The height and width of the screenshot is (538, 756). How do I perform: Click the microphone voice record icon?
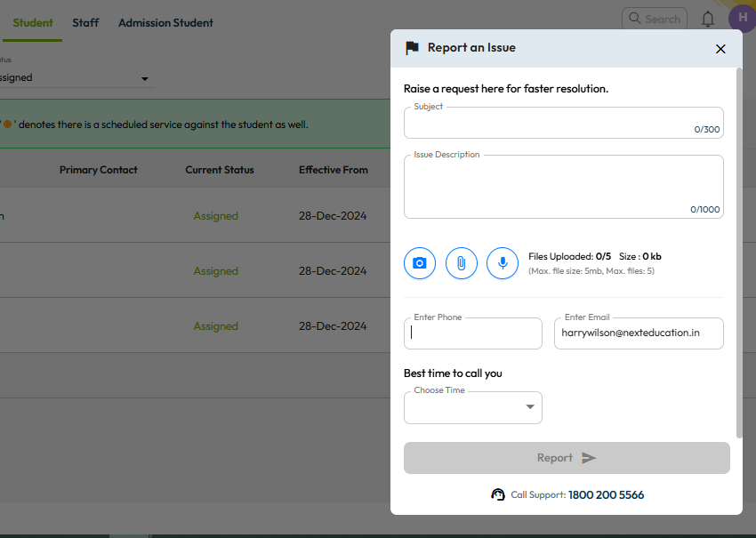pyautogui.click(x=503, y=263)
